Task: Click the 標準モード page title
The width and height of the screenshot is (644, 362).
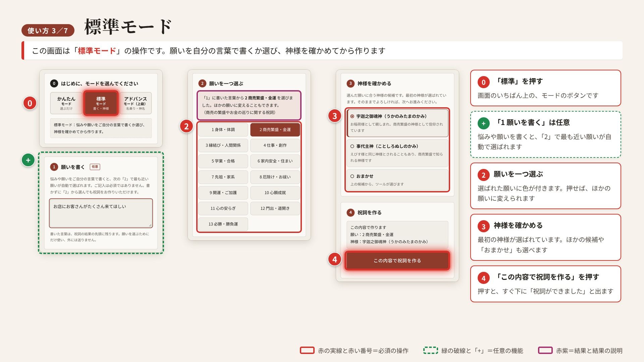Action: click(128, 27)
